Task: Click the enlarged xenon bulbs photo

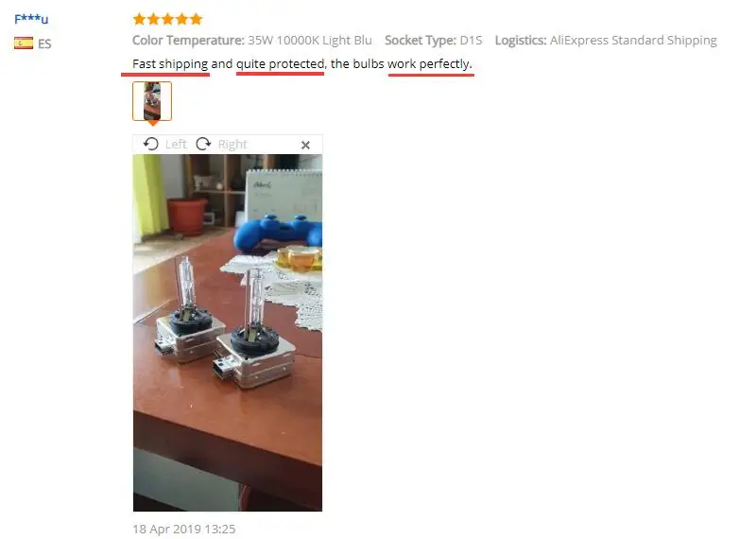Action: [x=228, y=333]
